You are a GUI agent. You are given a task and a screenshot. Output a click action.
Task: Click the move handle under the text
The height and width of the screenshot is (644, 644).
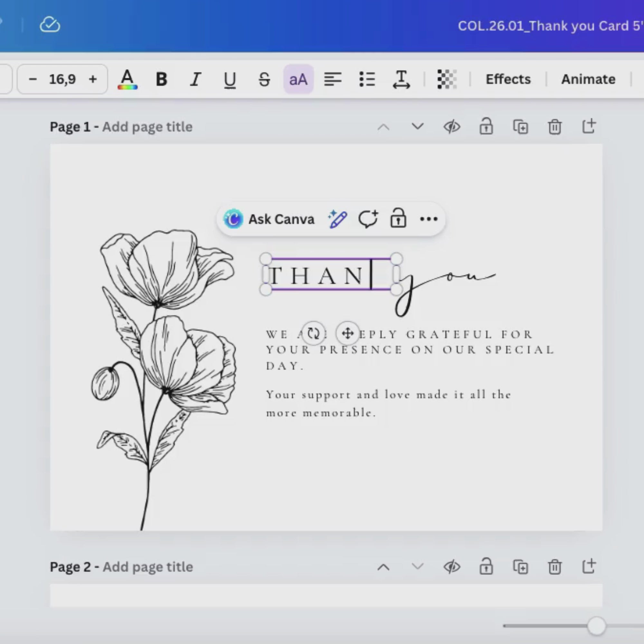(348, 333)
